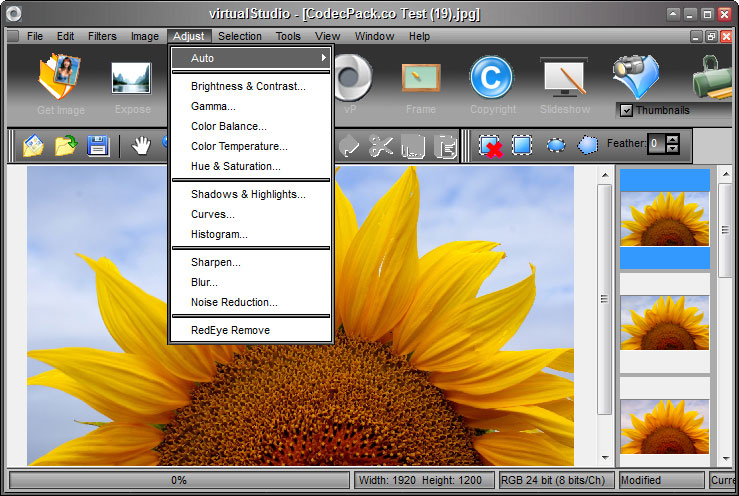This screenshot has width=739, height=496.
Task: Click the camera icon above Thumbnails
Action: pyautogui.click(x=636, y=75)
